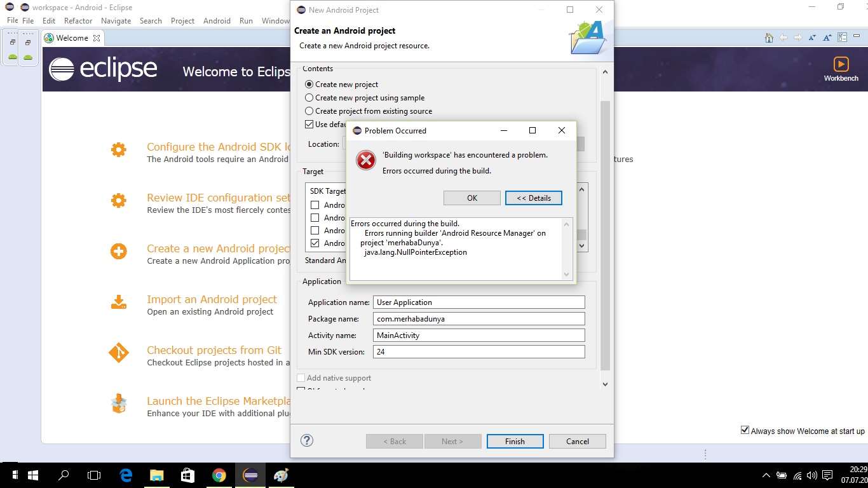868x488 pixels.
Task: Open the Search menu
Action: [151, 20]
